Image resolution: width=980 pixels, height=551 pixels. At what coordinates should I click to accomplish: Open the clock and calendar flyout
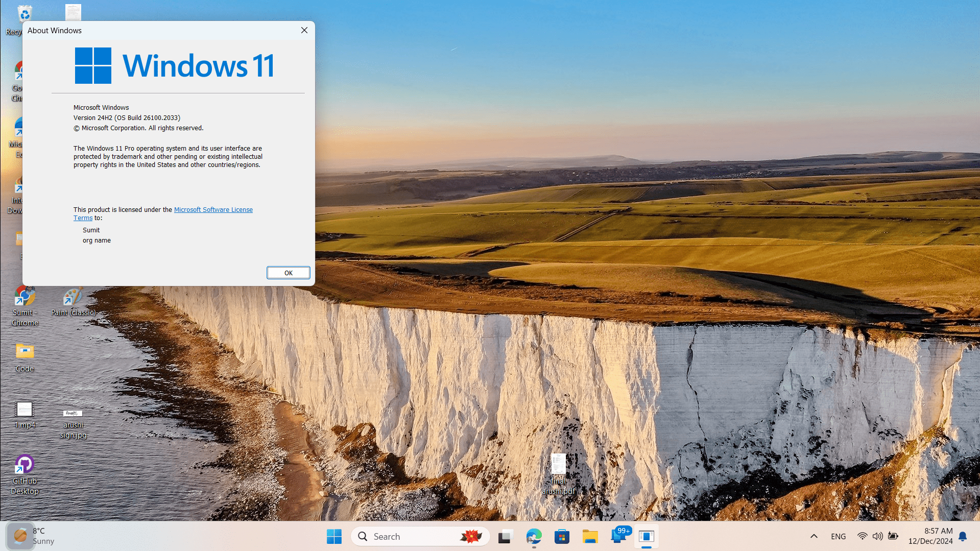[x=930, y=536]
